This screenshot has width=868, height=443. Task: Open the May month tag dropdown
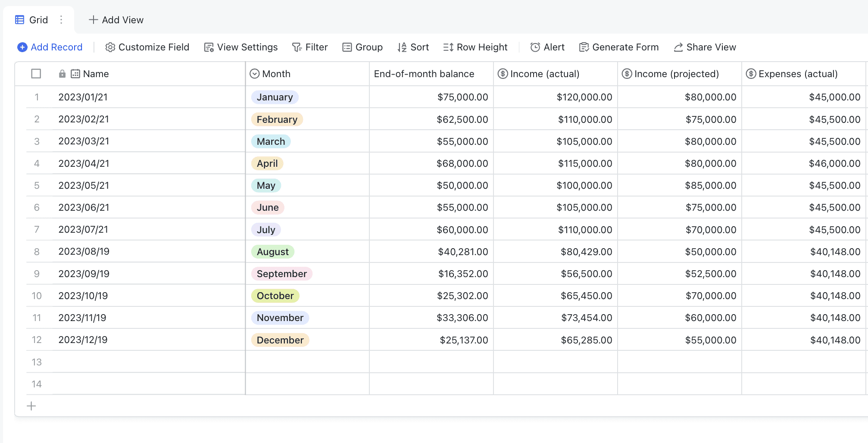266,185
